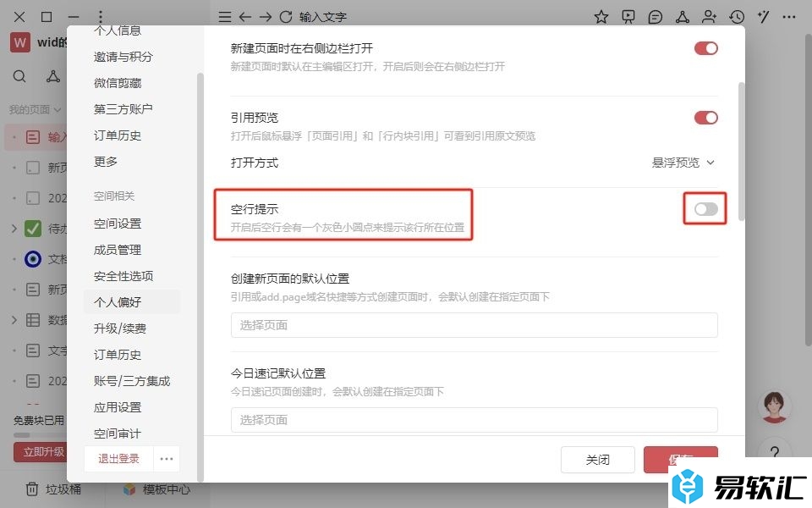Toggle the 引用预览 switch

click(705, 118)
